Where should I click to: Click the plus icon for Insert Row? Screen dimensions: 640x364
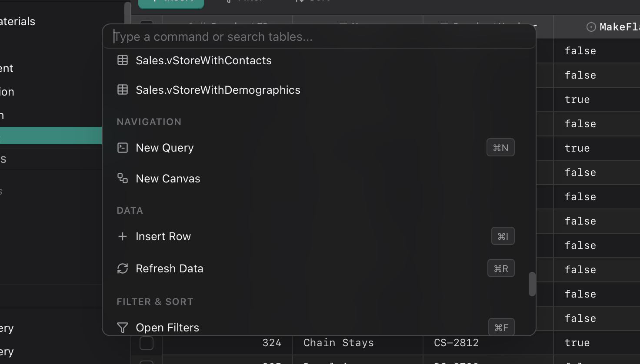[123, 236]
